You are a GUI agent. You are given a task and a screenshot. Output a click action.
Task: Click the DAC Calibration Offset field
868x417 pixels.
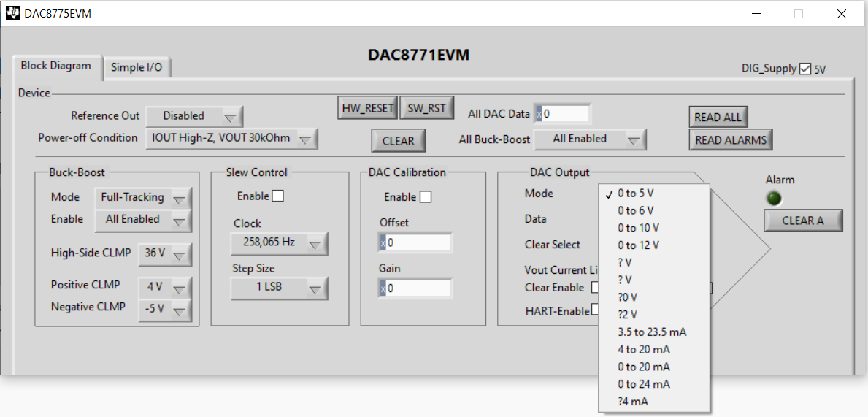click(x=415, y=242)
